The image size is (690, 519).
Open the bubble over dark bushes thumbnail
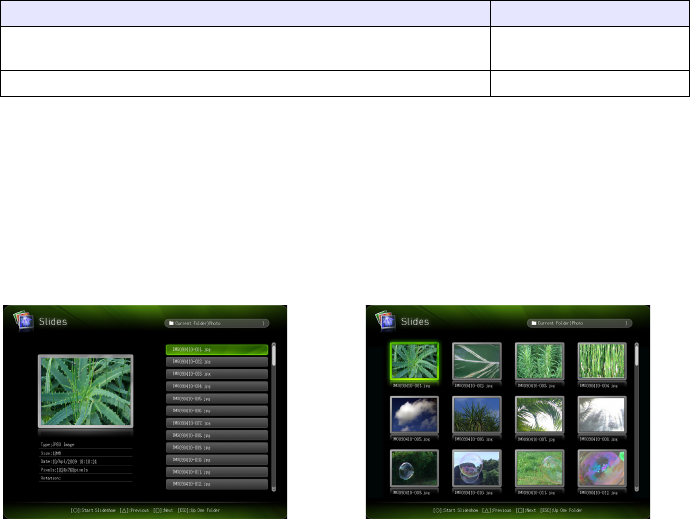[414, 468]
